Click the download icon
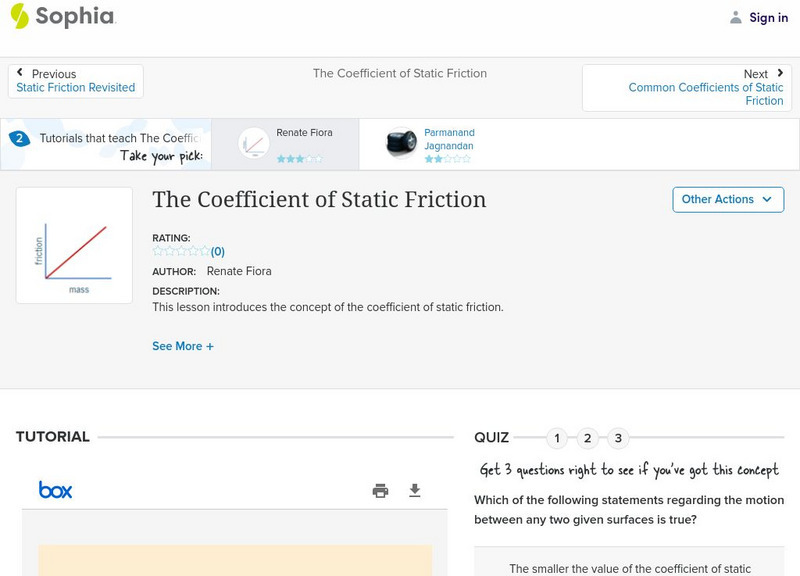 coord(414,490)
